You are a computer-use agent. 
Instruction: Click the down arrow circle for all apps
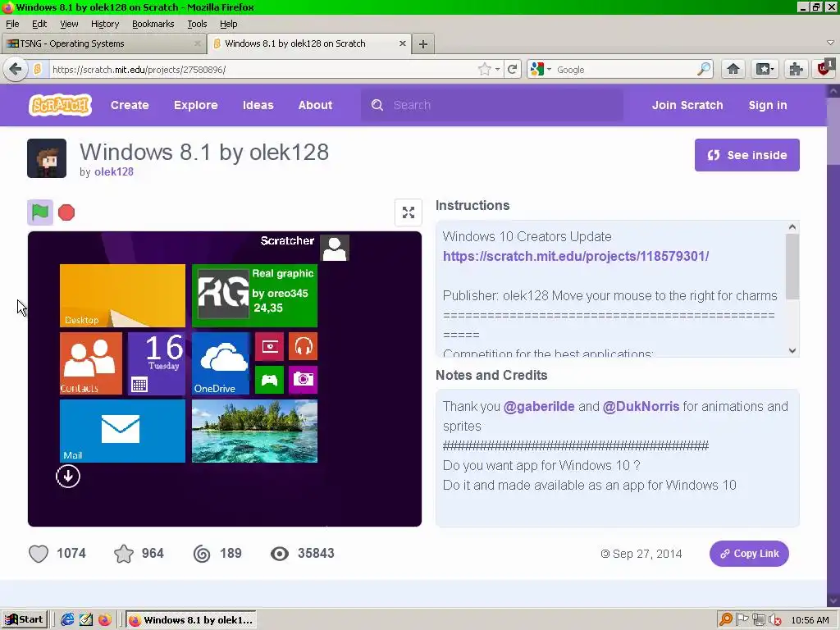pyautogui.click(x=68, y=477)
